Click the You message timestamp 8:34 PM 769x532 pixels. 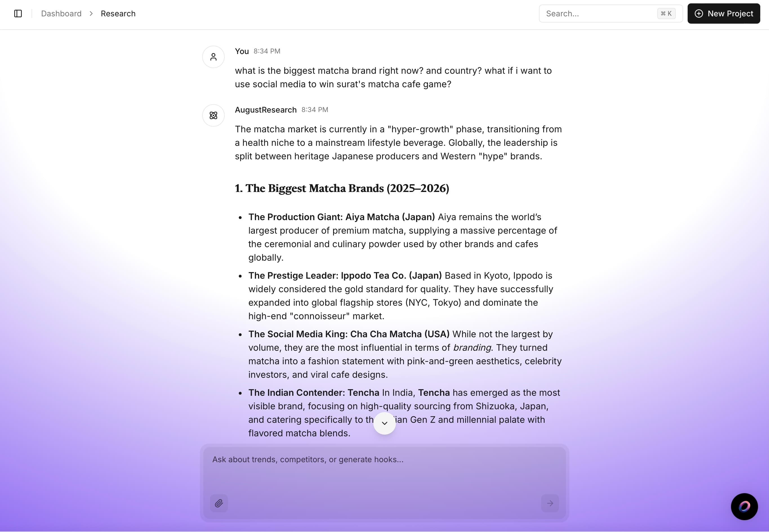coord(267,51)
